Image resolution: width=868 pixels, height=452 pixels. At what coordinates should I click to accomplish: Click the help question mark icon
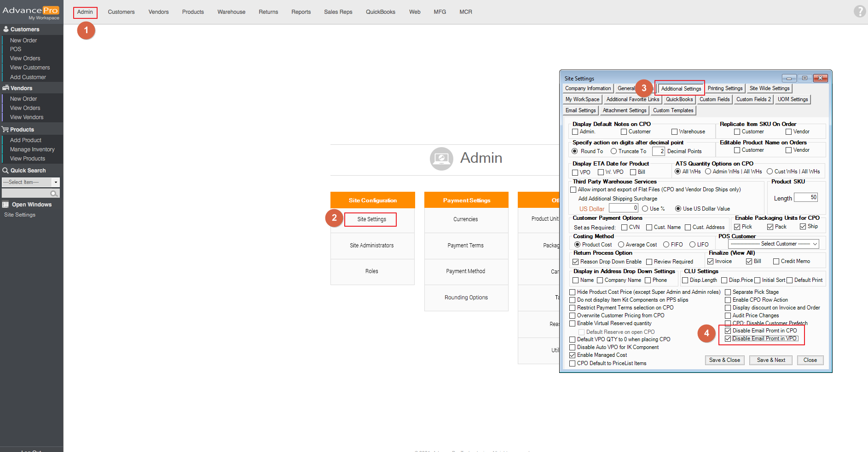pos(859,11)
